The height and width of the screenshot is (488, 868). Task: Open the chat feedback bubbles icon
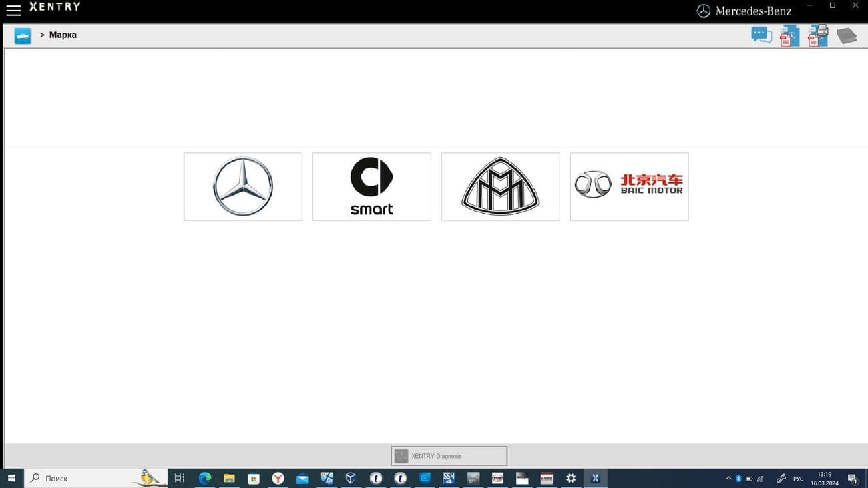(761, 35)
